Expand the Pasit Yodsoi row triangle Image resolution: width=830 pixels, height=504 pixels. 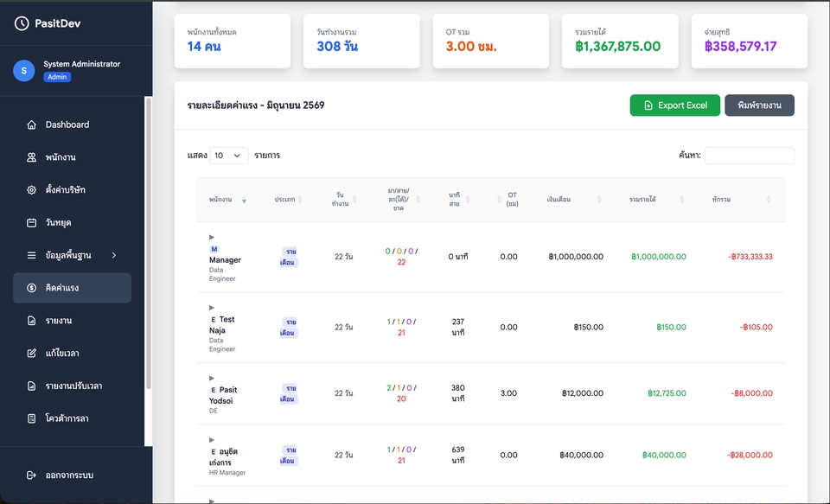(212, 378)
